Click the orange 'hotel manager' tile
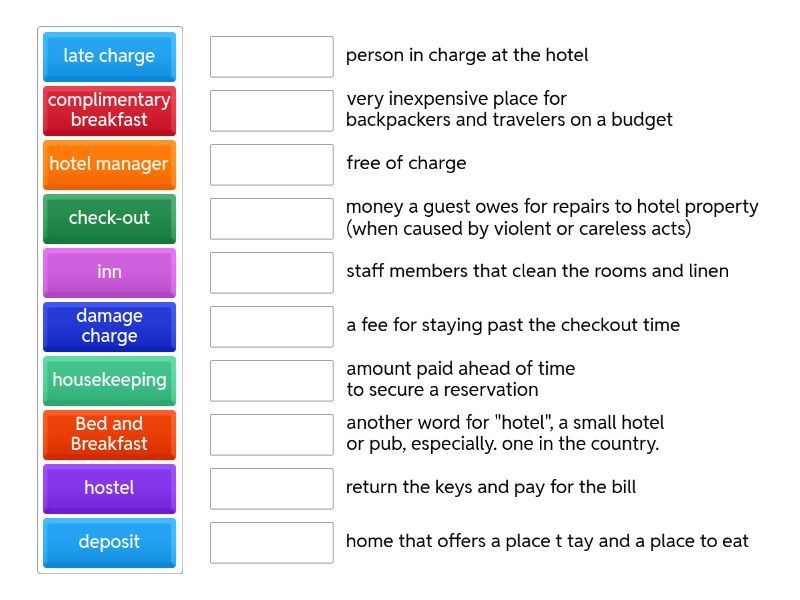 tap(109, 164)
